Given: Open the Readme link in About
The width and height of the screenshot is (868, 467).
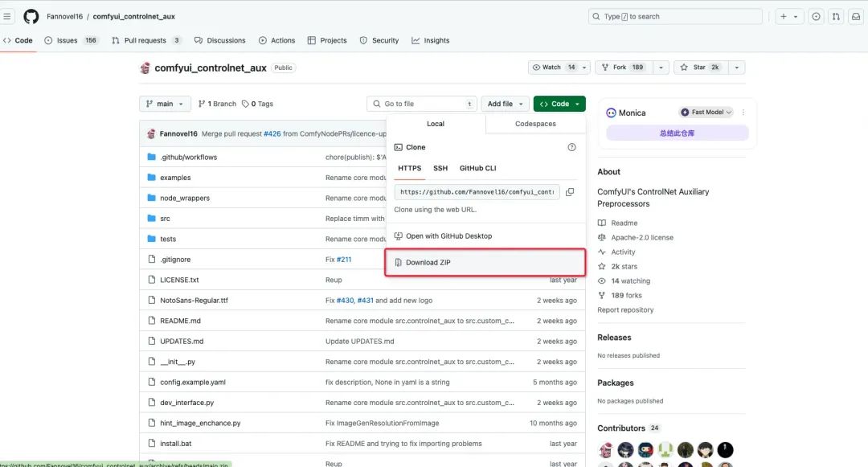Looking at the screenshot, I should (624, 223).
